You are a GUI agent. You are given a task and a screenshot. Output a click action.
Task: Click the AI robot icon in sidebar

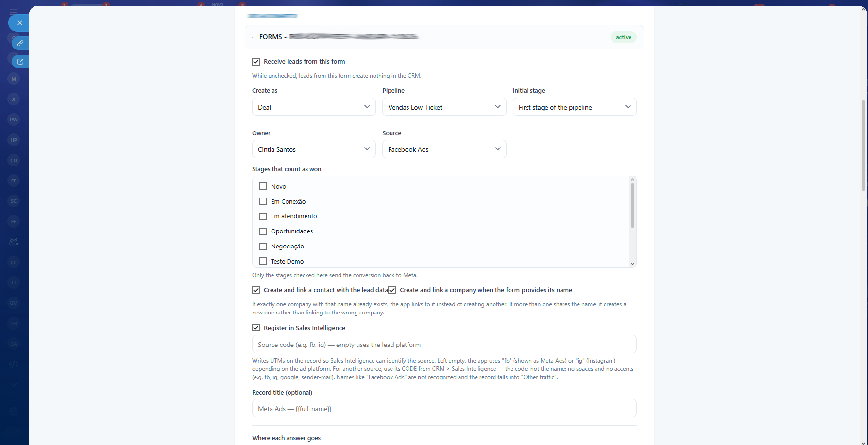point(14,242)
